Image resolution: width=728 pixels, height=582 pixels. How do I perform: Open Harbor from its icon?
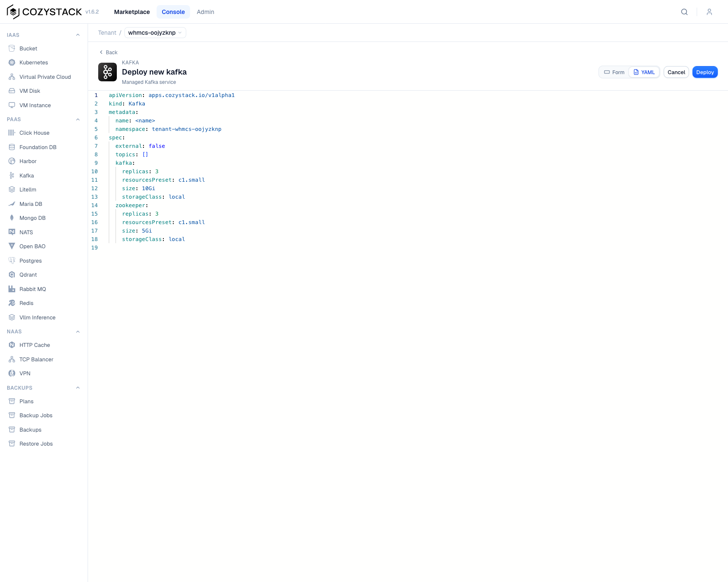tap(12, 161)
